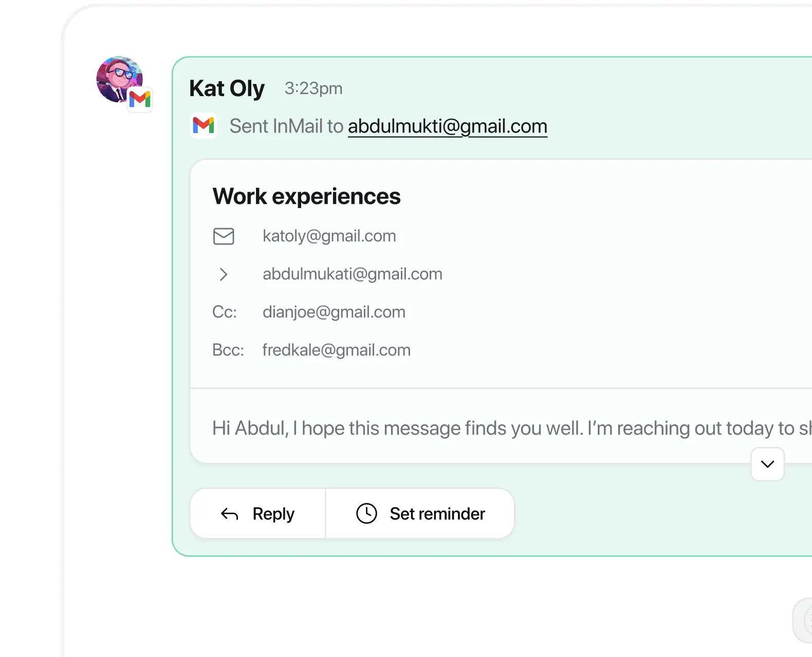The width and height of the screenshot is (812, 657).
Task: Click the clock icon for reminders
Action: (x=366, y=514)
